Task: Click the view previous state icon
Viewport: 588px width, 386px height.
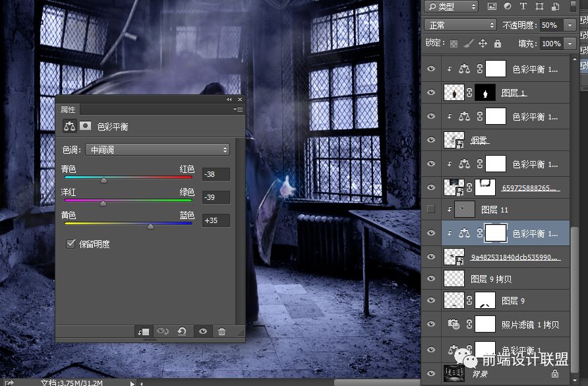Action: pos(163,331)
